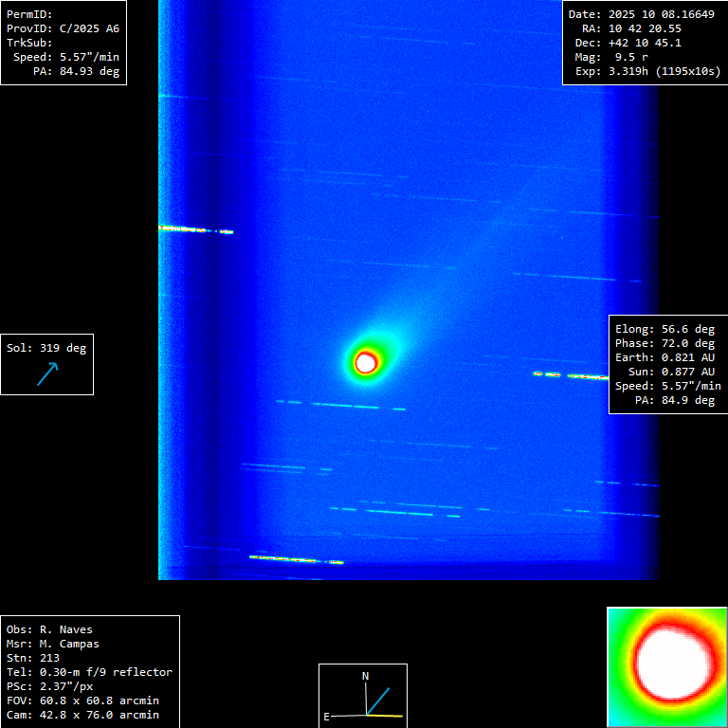Image resolution: width=728 pixels, height=728 pixels.
Task: Click the blue solar direction arrow under Sol
Action: 47,373
